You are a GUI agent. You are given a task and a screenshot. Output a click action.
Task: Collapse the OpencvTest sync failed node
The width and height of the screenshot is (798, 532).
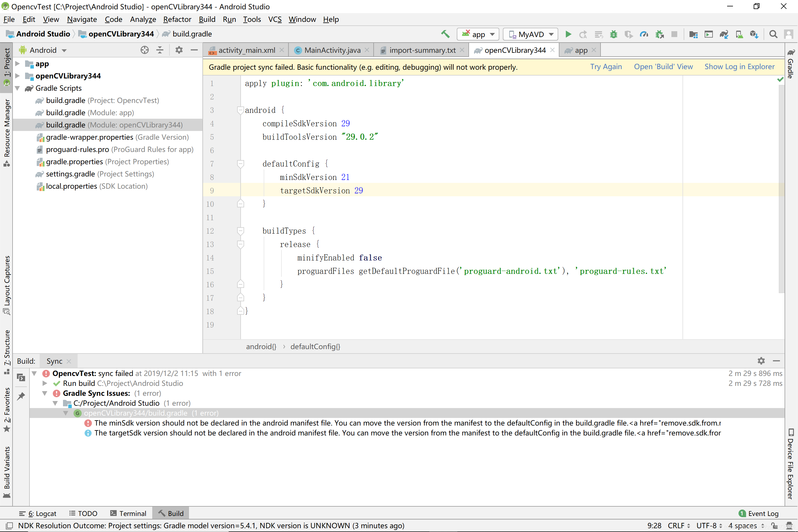[34, 373]
